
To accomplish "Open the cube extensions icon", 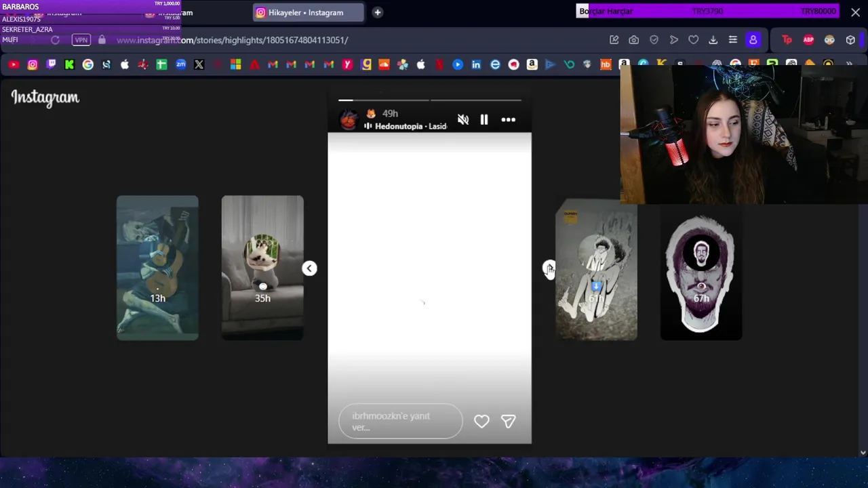I will pyautogui.click(x=850, y=40).
